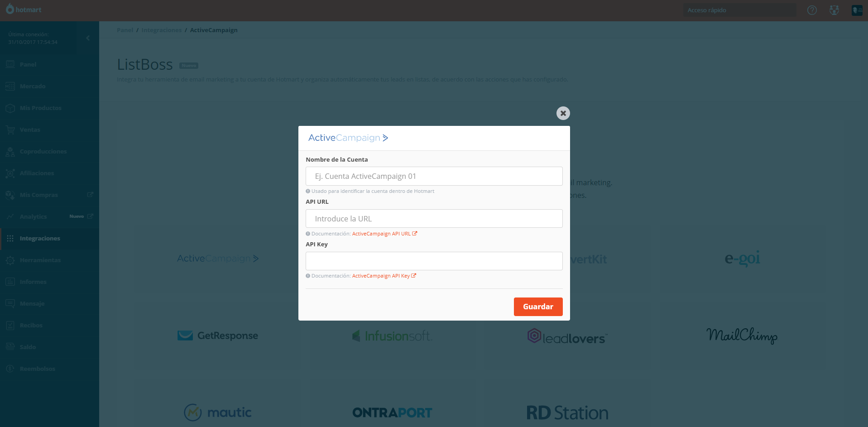The image size is (868, 427).
Task: Open Panel in the sidebar
Action: tap(49, 64)
